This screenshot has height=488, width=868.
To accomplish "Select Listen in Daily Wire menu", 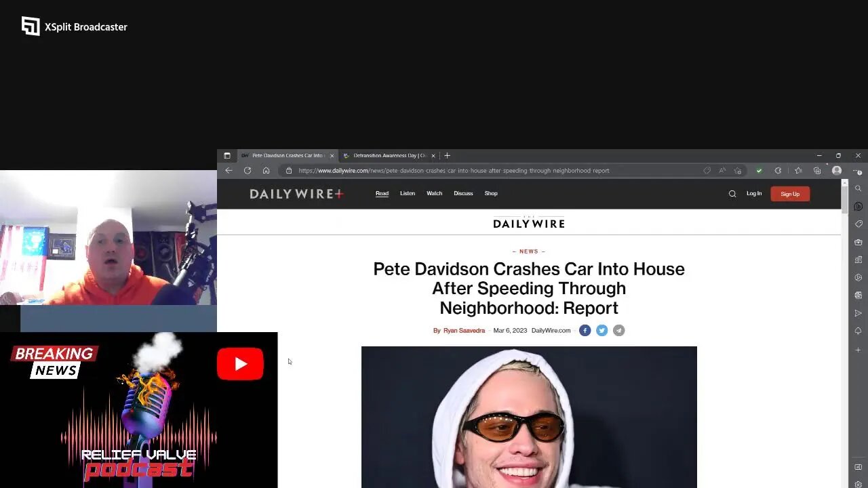I will [x=408, y=194].
